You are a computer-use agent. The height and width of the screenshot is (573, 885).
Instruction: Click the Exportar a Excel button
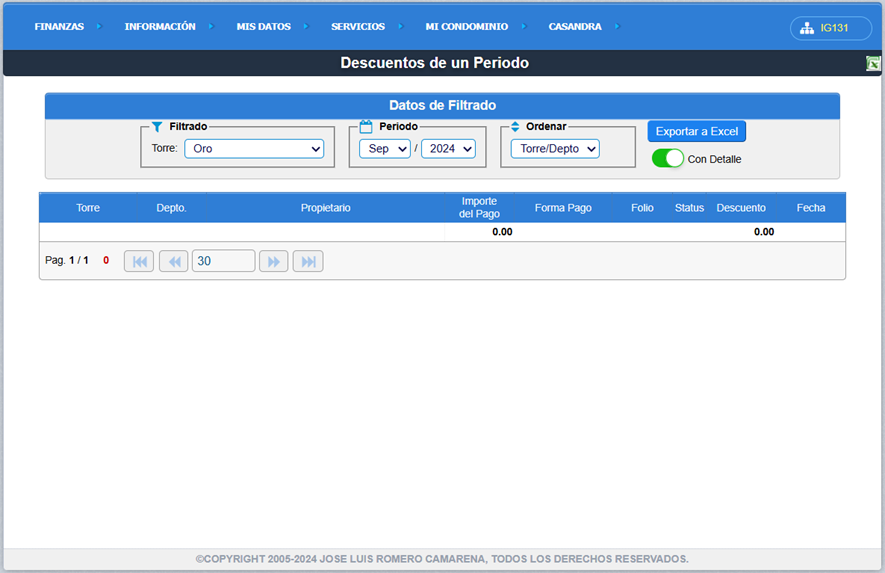pos(696,132)
